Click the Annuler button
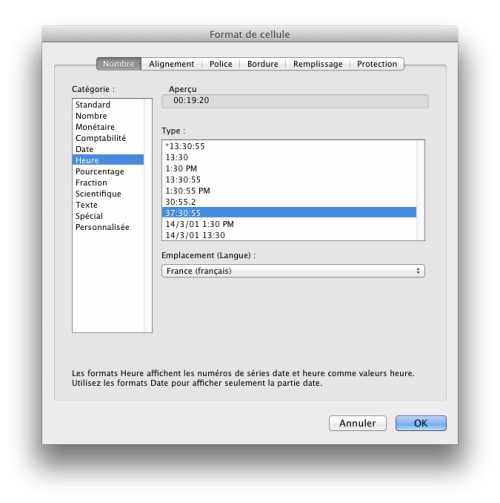The width and height of the screenshot is (500, 503). pyautogui.click(x=358, y=423)
